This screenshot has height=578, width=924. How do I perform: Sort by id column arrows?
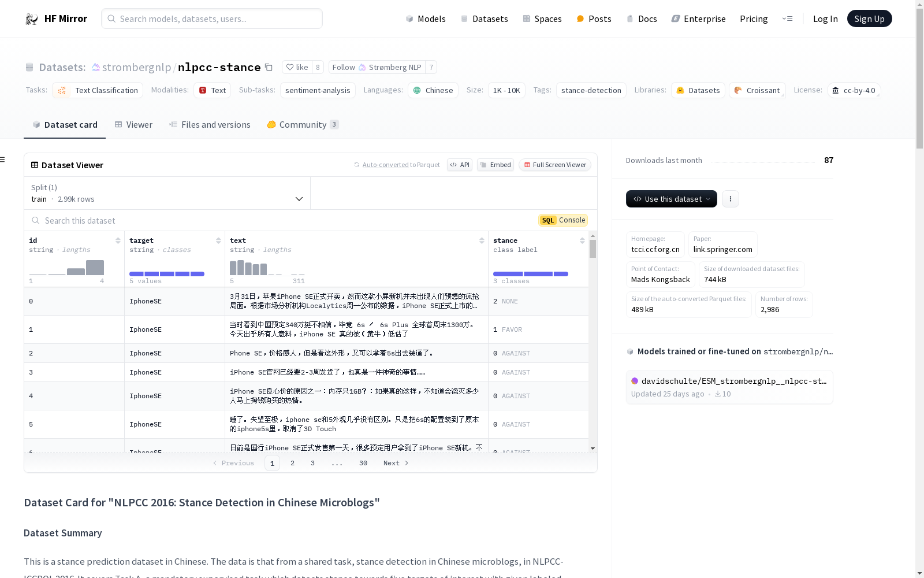(118, 240)
